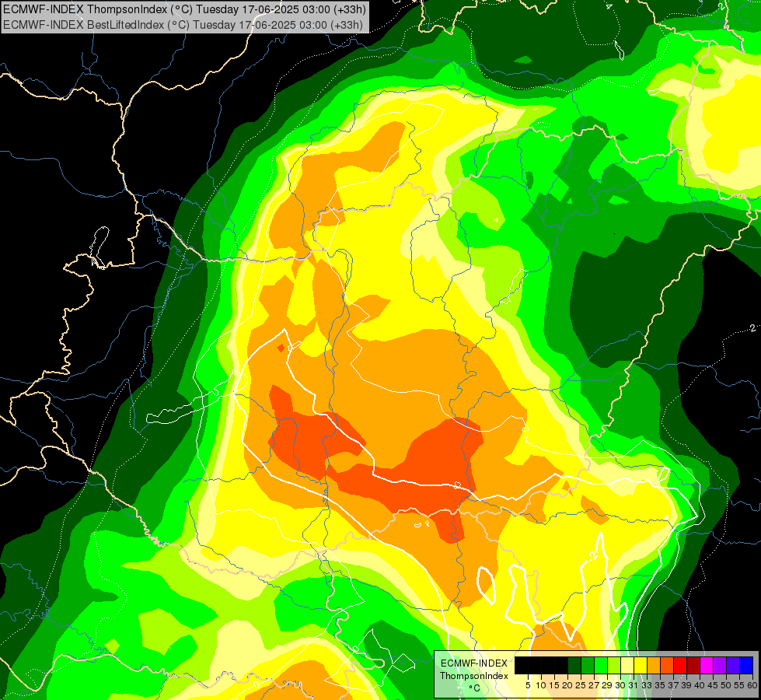Screen dimensions: 761x700
Task: Select the dark red 39–40 legend swatch
Action: pyautogui.click(x=694, y=665)
